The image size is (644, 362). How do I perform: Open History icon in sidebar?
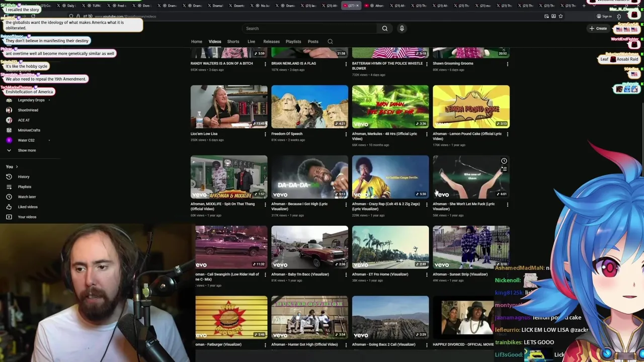(9, 177)
